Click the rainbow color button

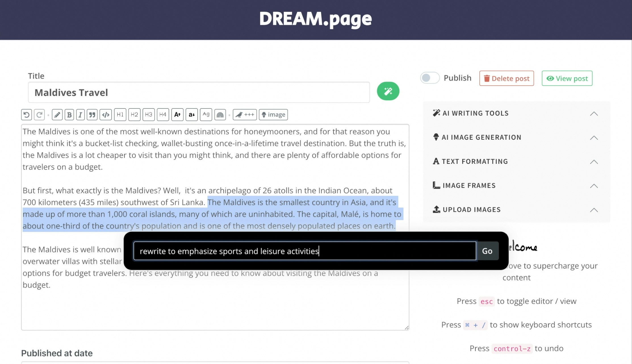[x=220, y=115]
